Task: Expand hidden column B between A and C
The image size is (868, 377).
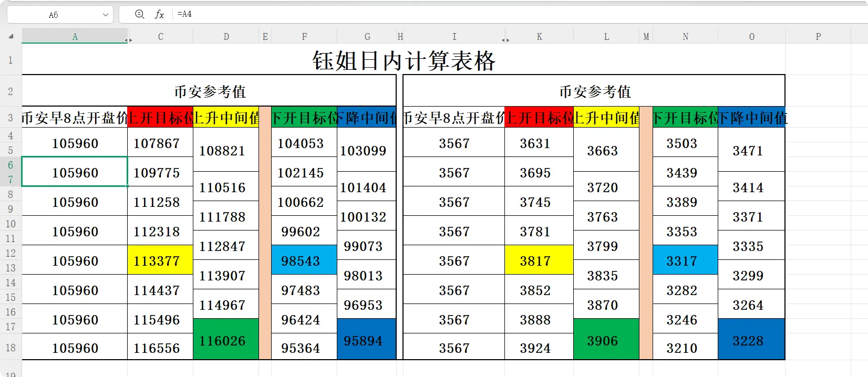Action: coord(128,40)
